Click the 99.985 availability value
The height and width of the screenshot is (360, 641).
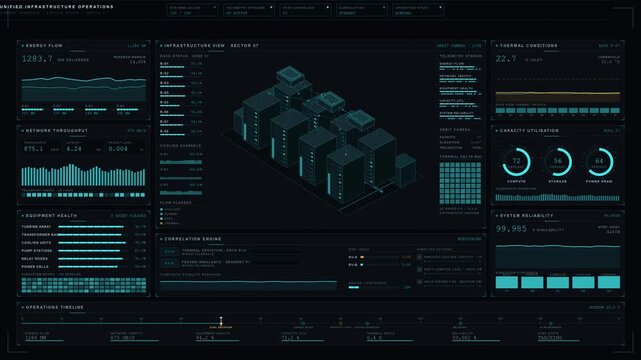coord(511,229)
